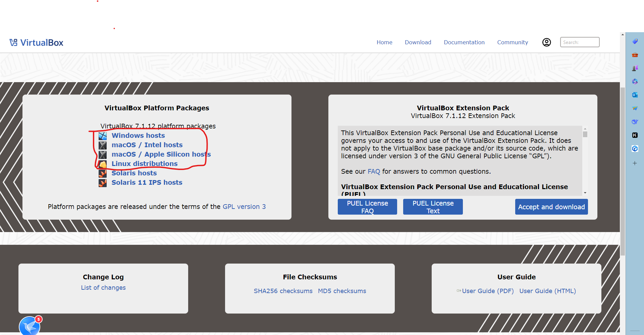Click the PUEL License Text button

(x=433, y=207)
